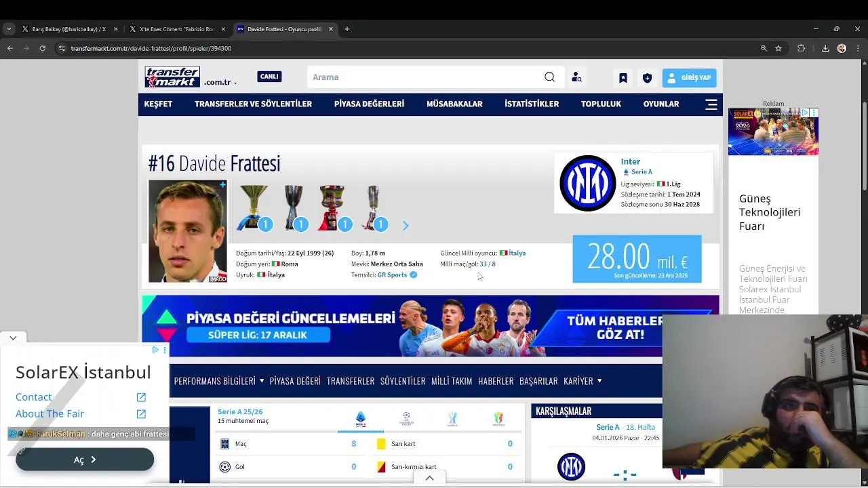Viewport: 868px width, 488px height.
Task: Open new browser tab
Action: [x=347, y=29]
